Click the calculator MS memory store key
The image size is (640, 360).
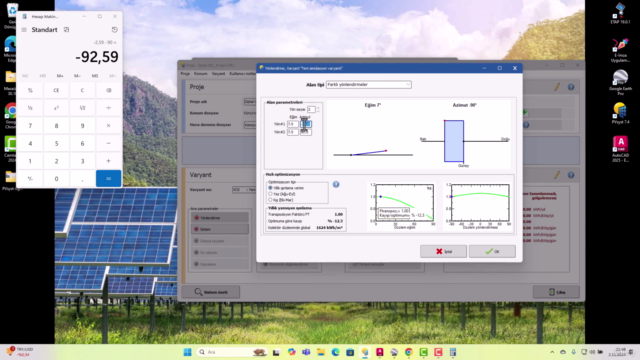pyautogui.click(x=95, y=76)
